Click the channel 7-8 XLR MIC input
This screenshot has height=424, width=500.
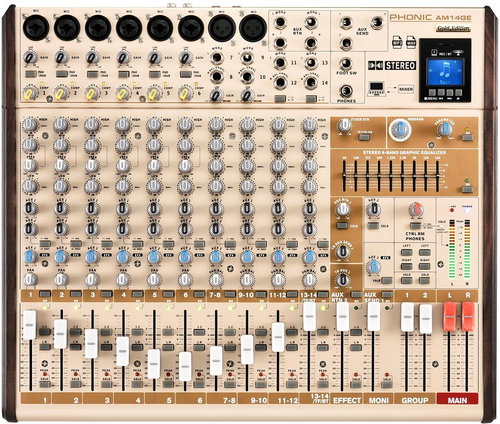coord(222,28)
